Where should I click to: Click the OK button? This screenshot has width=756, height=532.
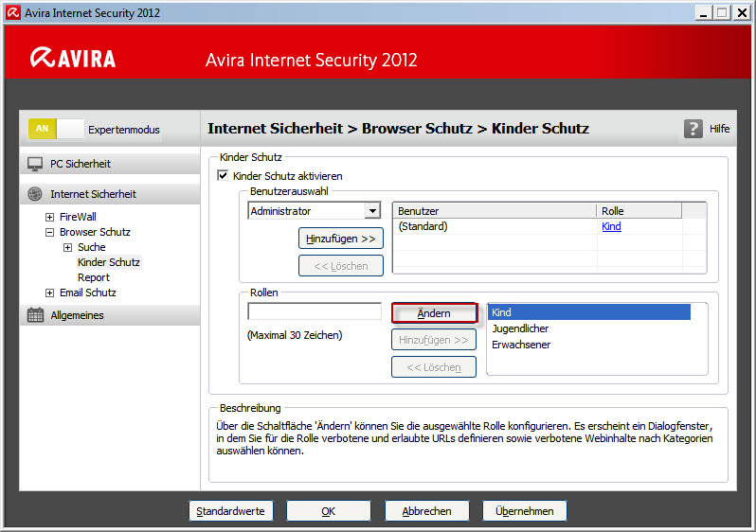tap(329, 511)
